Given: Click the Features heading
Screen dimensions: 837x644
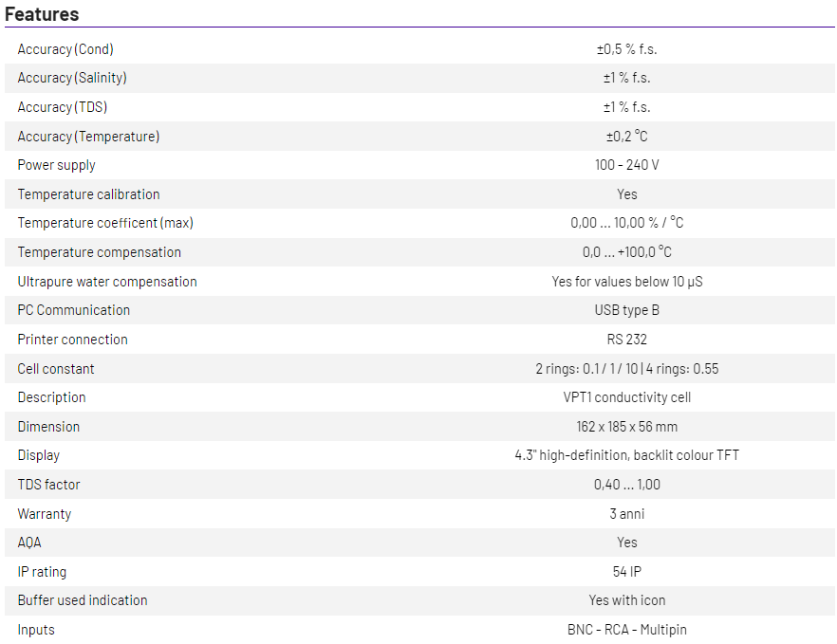Looking at the screenshot, I should tap(42, 13).
